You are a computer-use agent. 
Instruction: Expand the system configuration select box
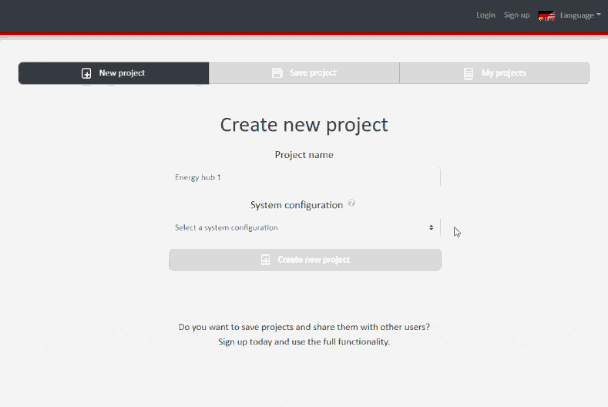pyautogui.click(x=305, y=228)
